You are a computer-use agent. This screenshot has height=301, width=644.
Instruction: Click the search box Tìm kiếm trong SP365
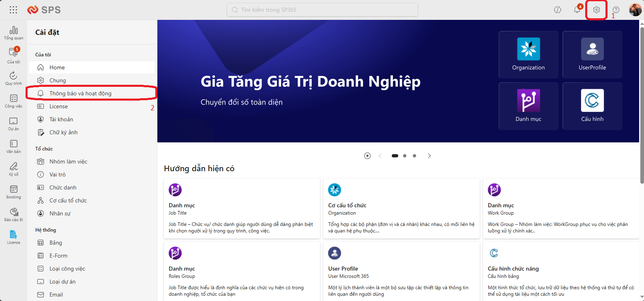pyautogui.click(x=322, y=10)
